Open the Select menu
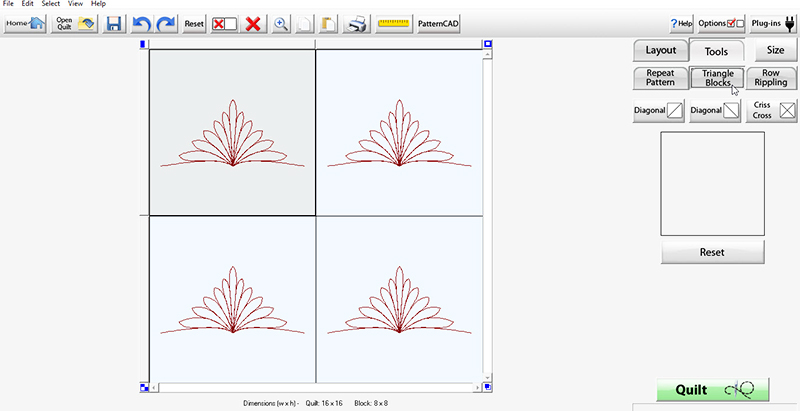 coord(50,4)
